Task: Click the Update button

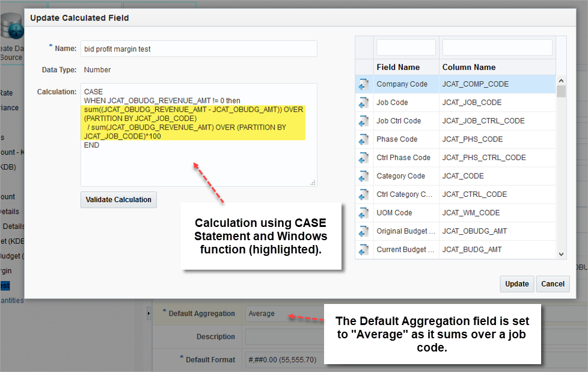Action: tap(516, 284)
